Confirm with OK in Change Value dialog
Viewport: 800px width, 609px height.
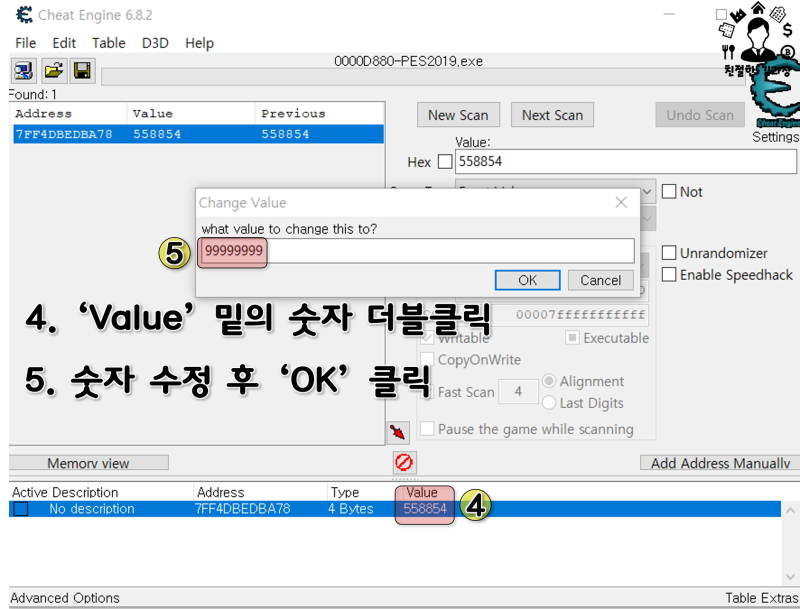click(528, 280)
